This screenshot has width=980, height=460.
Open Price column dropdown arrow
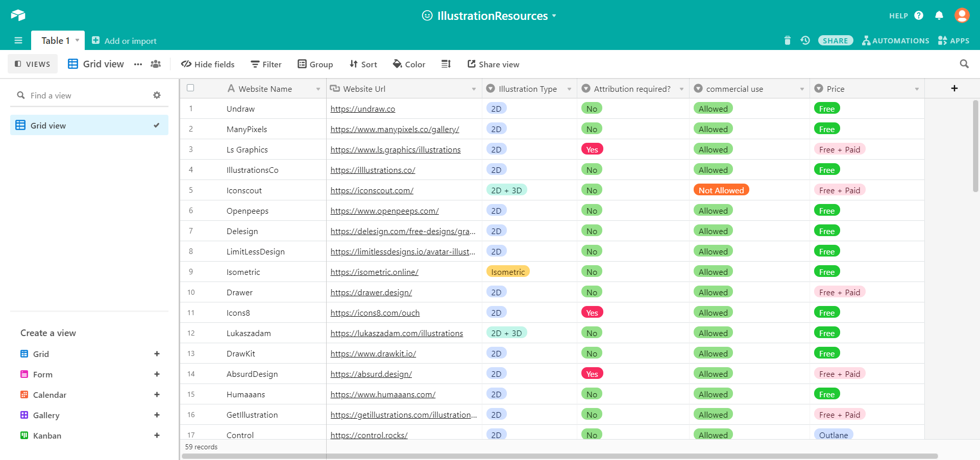coord(917,89)
